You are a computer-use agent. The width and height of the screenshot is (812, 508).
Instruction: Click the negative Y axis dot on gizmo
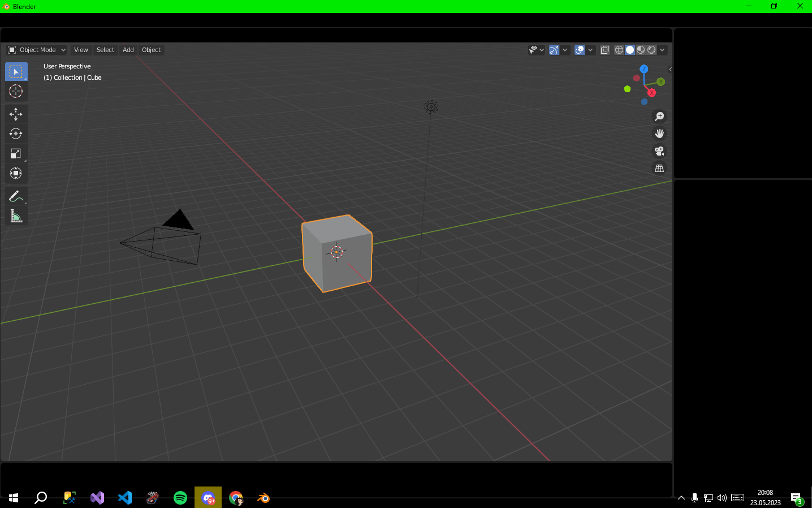[x=627, y=89]
